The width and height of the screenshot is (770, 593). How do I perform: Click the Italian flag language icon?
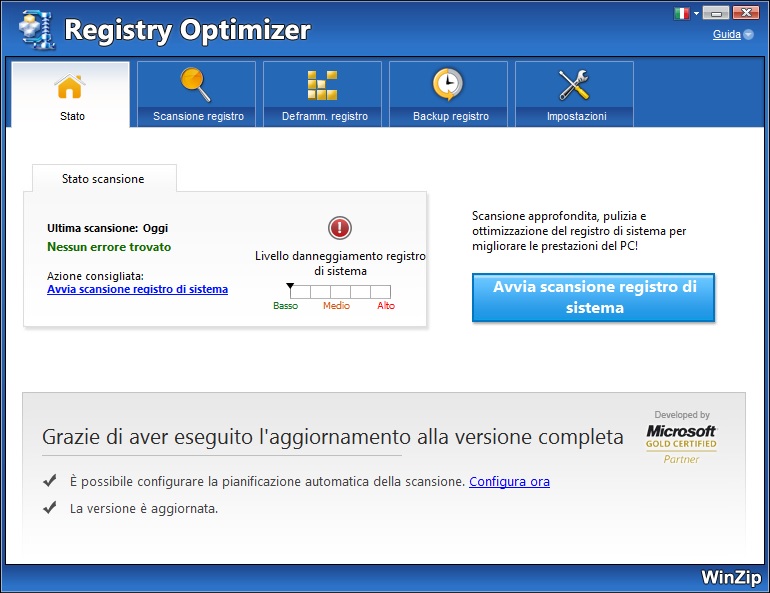[x=682, y=13]
